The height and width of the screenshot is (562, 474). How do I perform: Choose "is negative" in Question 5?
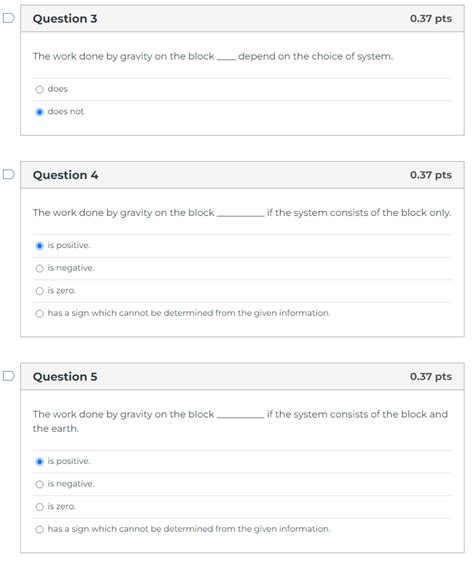tap(39, 484)
